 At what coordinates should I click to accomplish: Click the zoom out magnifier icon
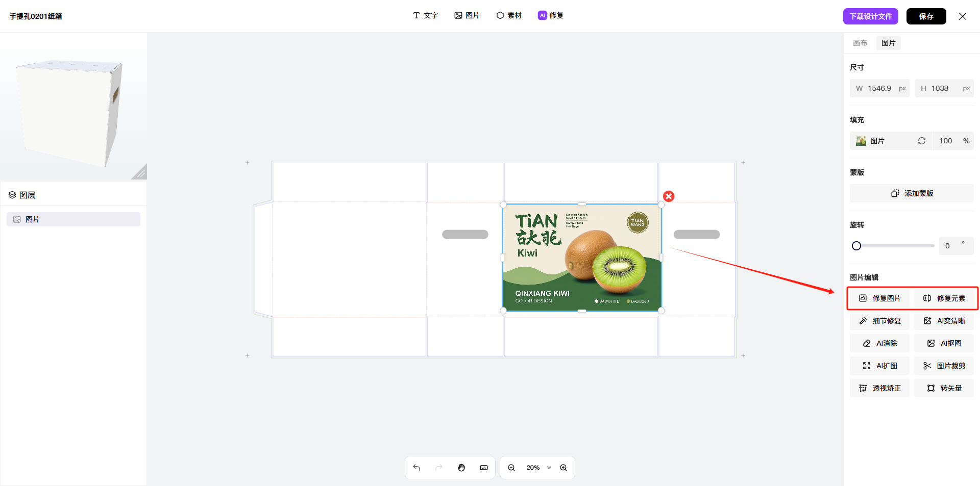(x=511, y=468)
